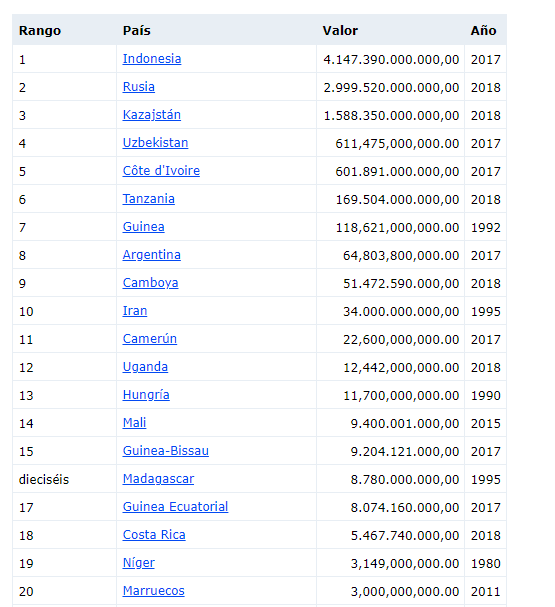Select value 12,442,000,000.00 for Uganda
This screenshot has height=607, width=555.
[401, 368]
